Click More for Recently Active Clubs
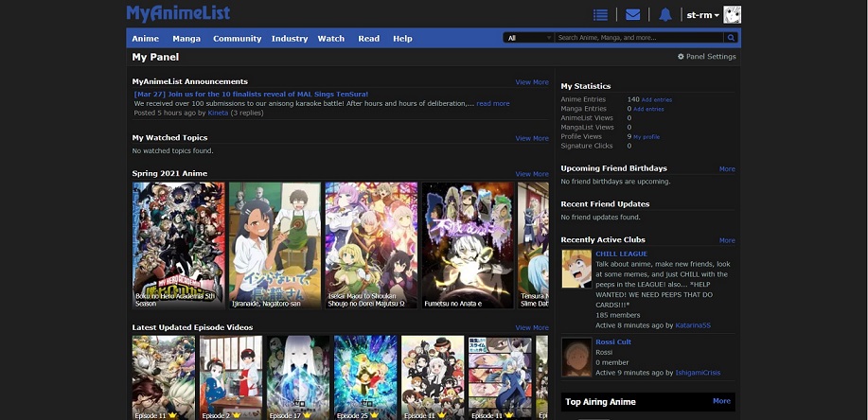 [727, 240]
